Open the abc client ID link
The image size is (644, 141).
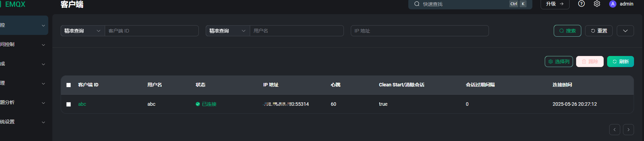[x=82, y=104]
